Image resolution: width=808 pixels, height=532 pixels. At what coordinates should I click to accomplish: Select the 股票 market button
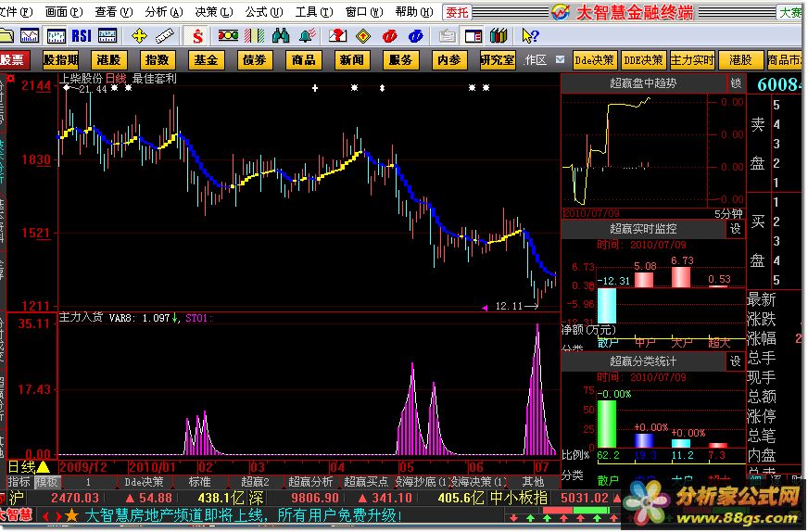13,60
